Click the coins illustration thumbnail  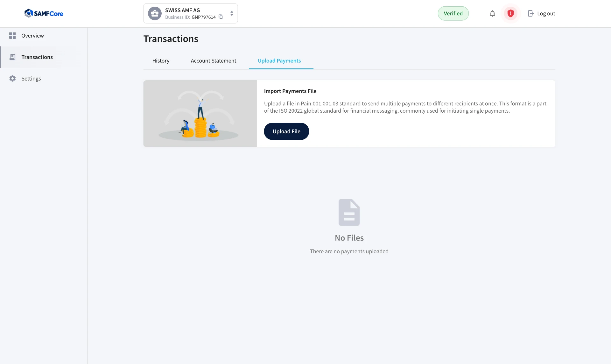pos(200,114)
